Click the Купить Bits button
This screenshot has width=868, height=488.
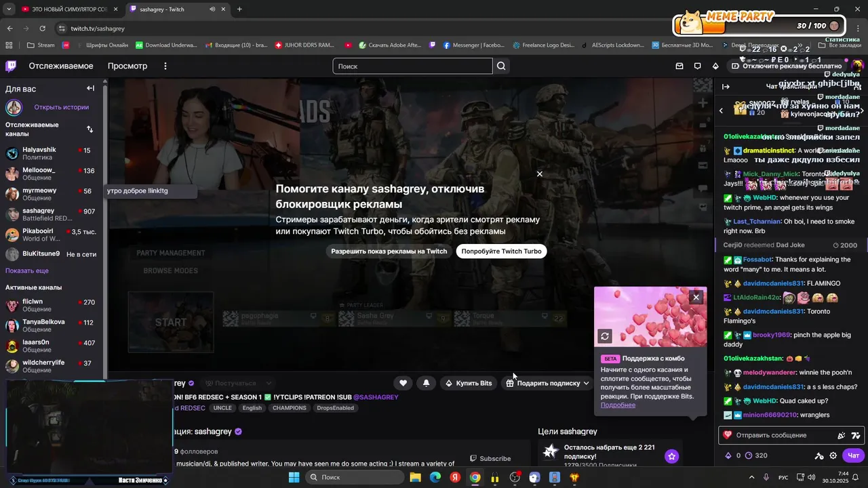[x=468, y=383]
